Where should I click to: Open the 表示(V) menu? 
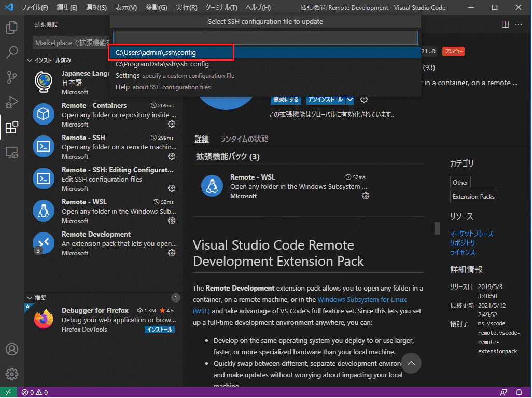click(x=126, y=7)
